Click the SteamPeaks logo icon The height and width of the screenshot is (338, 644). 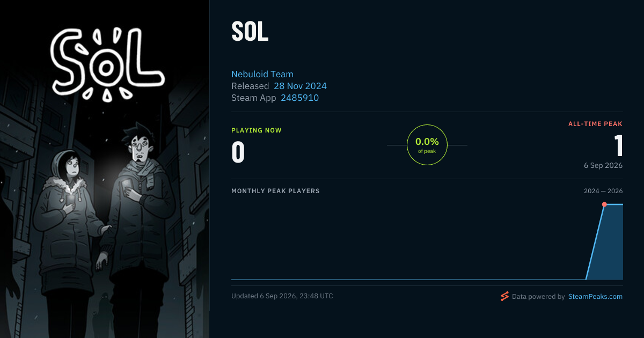[x=504, y=296]
